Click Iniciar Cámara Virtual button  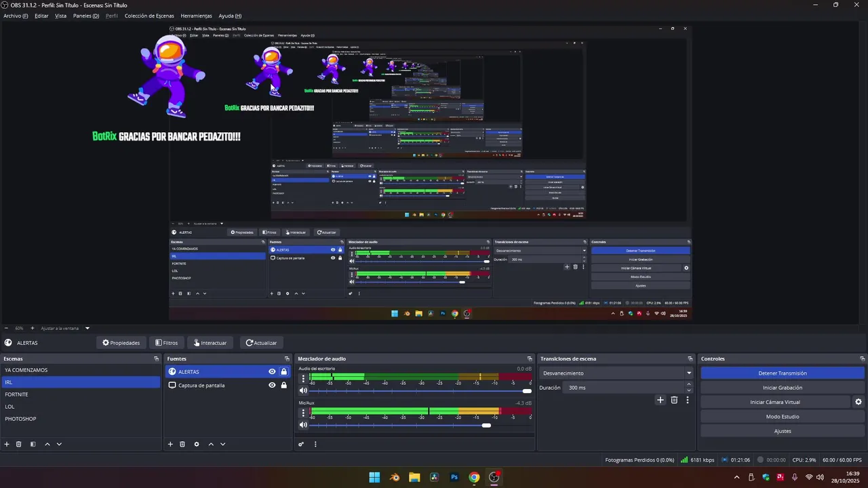775,402
